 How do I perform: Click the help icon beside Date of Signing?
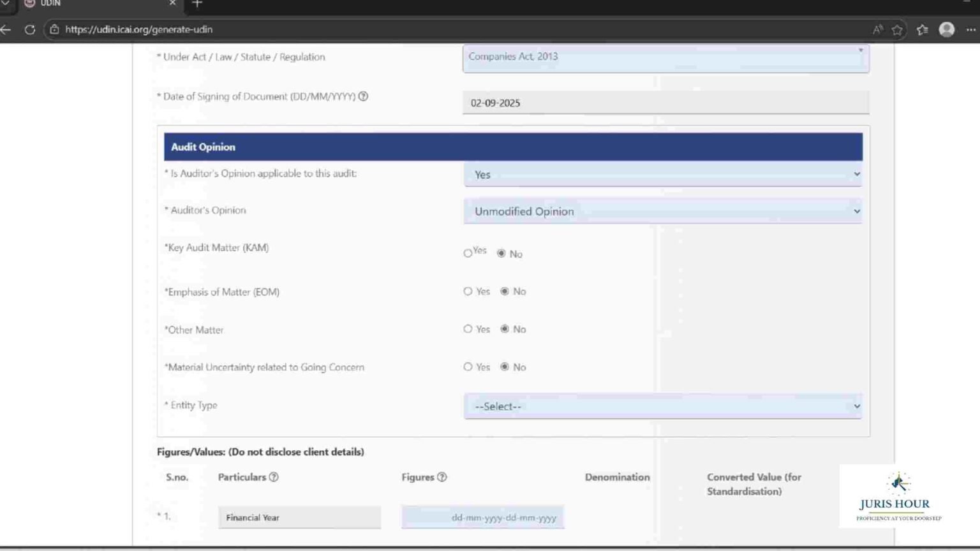(364, 96)
